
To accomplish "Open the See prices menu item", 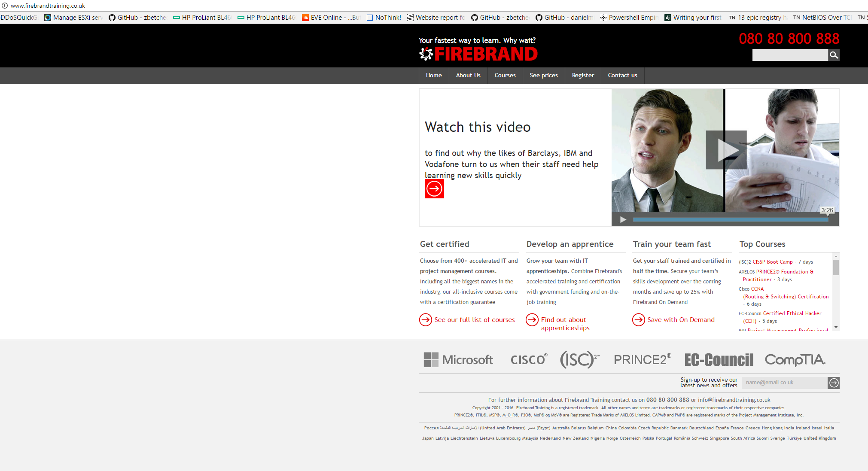I will [544, 76].
